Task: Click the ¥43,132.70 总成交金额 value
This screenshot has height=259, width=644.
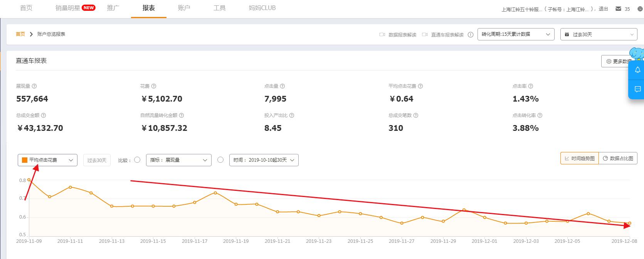Action: coord(40,128)
